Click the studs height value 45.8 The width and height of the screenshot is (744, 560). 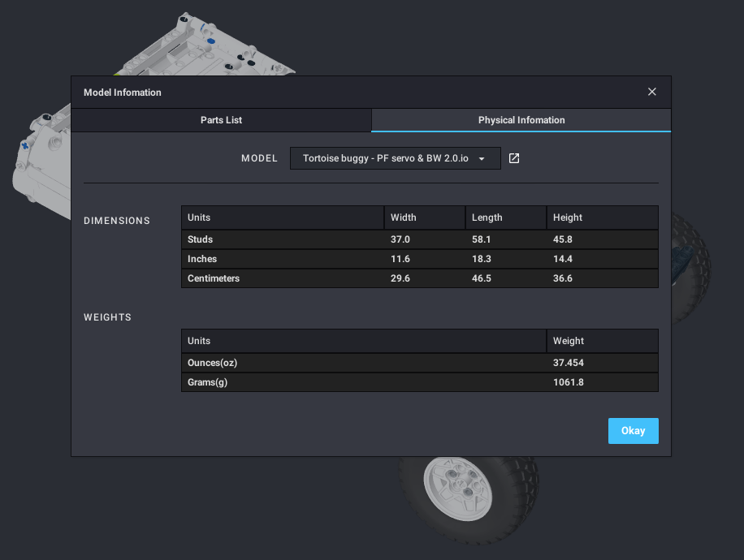click(x=562, y=239)
